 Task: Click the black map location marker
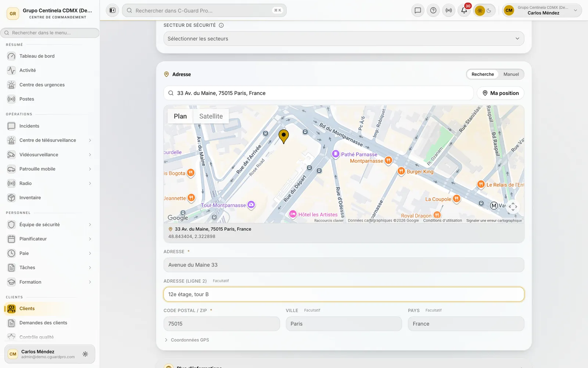(283, 136)
